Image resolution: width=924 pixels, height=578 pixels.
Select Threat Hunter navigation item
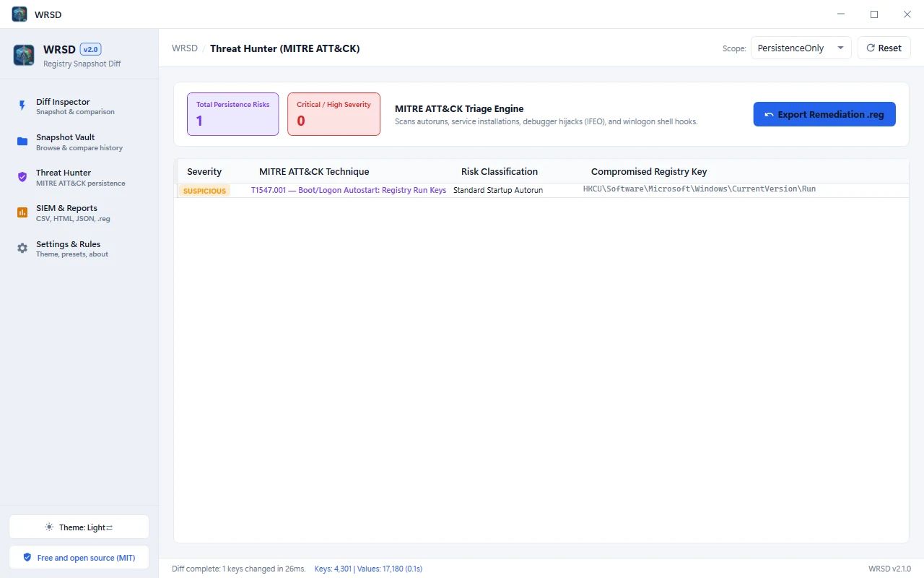click(79, 177)
